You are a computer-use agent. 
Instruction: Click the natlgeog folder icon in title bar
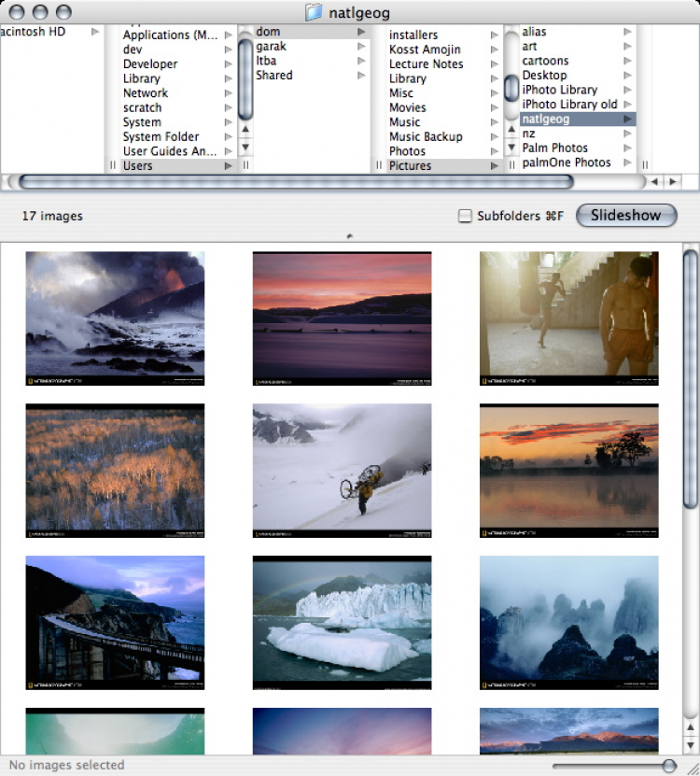[314, 12]
